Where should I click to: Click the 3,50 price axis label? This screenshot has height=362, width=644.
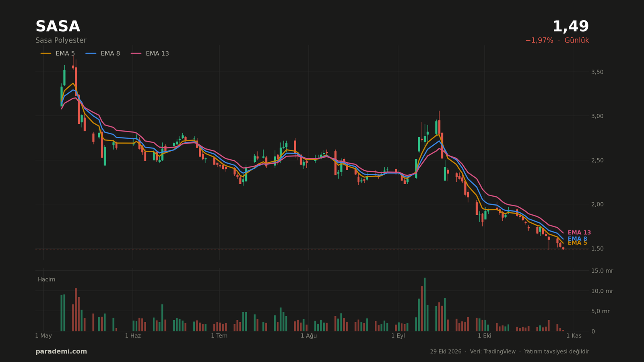(597, 72)
